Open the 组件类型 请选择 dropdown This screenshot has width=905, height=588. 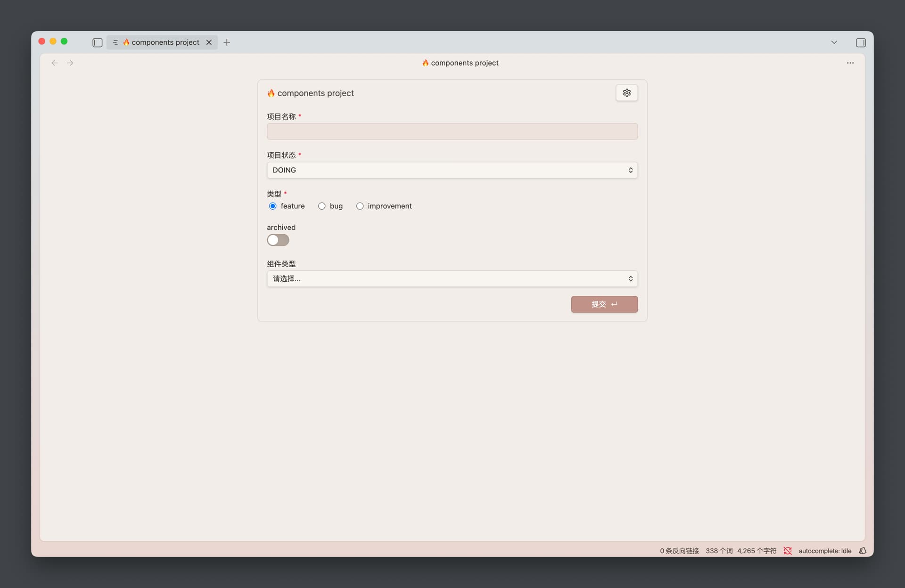click(x=452, y=278)
